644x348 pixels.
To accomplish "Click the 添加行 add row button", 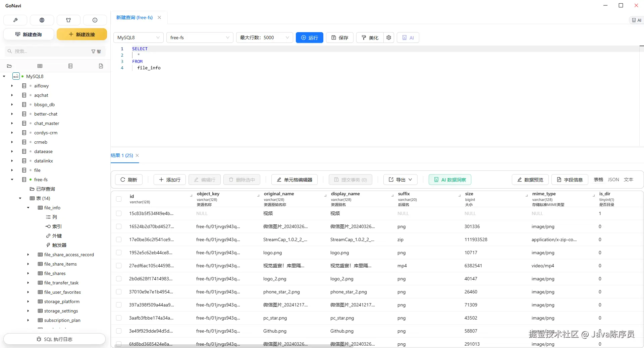I will pos(170,180).
